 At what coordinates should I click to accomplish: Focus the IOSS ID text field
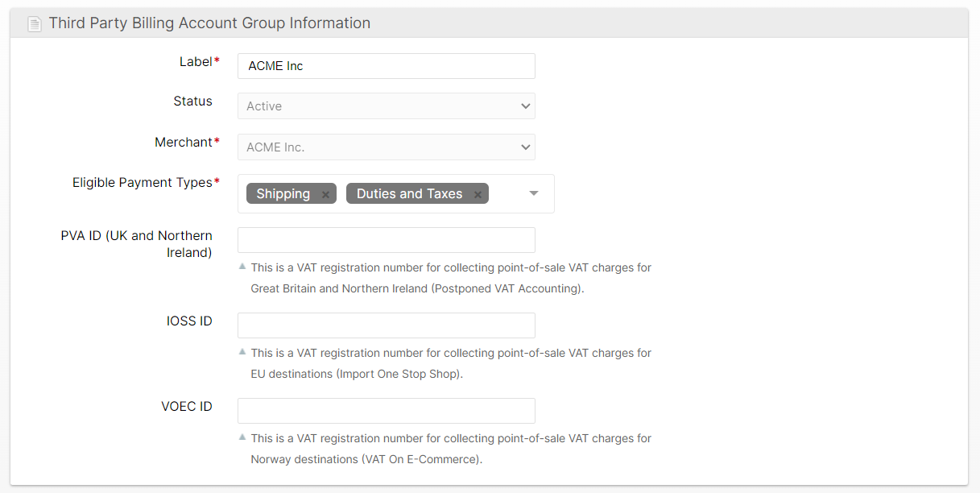point(386,325)
